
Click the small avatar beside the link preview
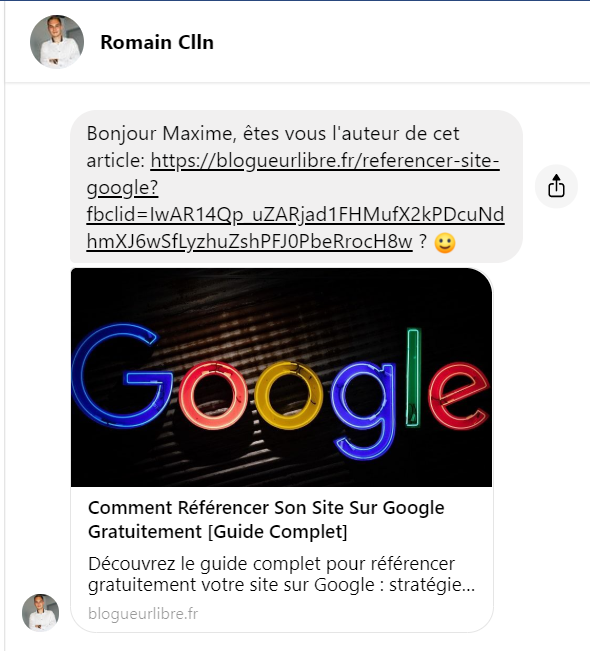point(40,612)
